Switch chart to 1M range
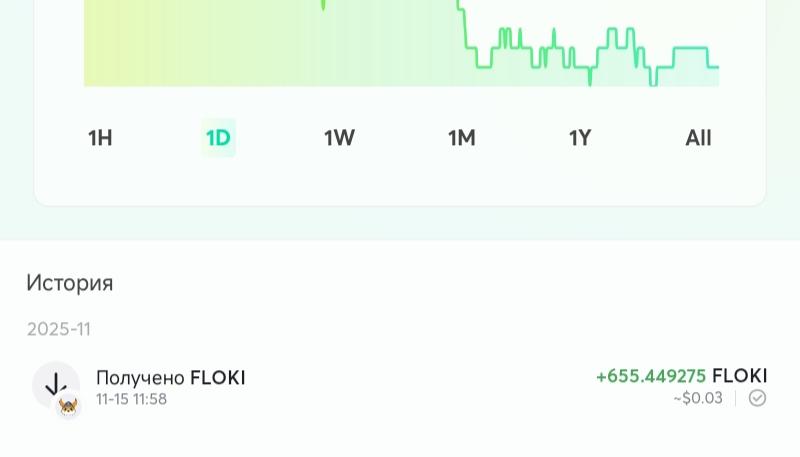The width and height of the screenshot is (800, 457). pyautogui.click(x=461, y=138)
